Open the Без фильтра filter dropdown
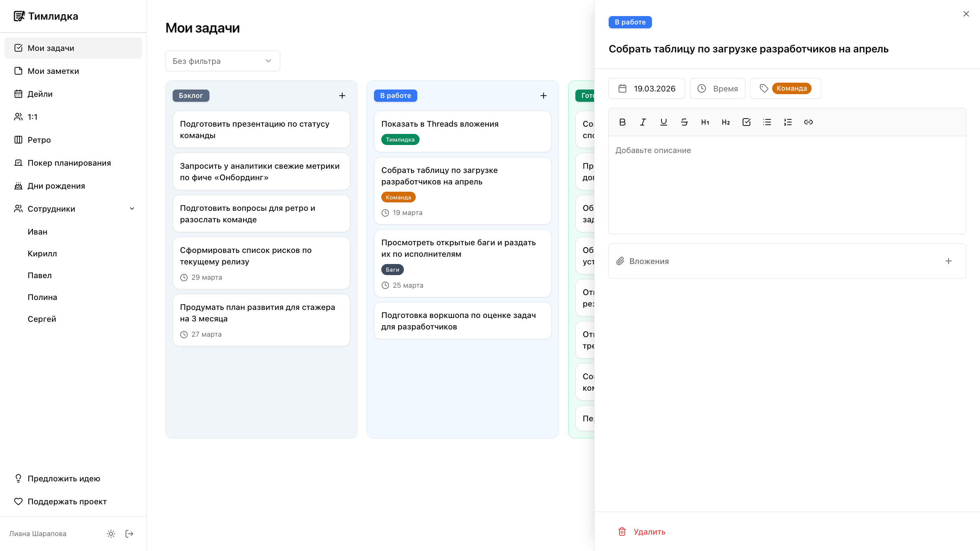 point(223,61)
